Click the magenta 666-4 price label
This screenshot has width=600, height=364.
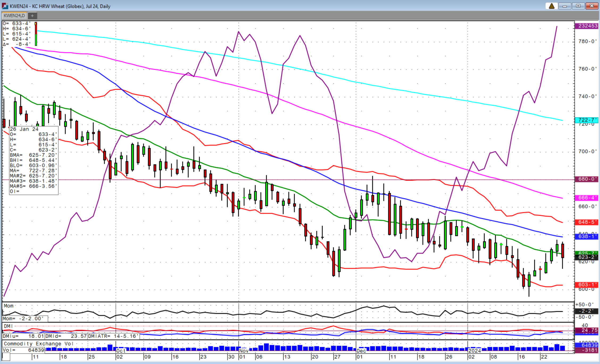[x=587, y=198]
